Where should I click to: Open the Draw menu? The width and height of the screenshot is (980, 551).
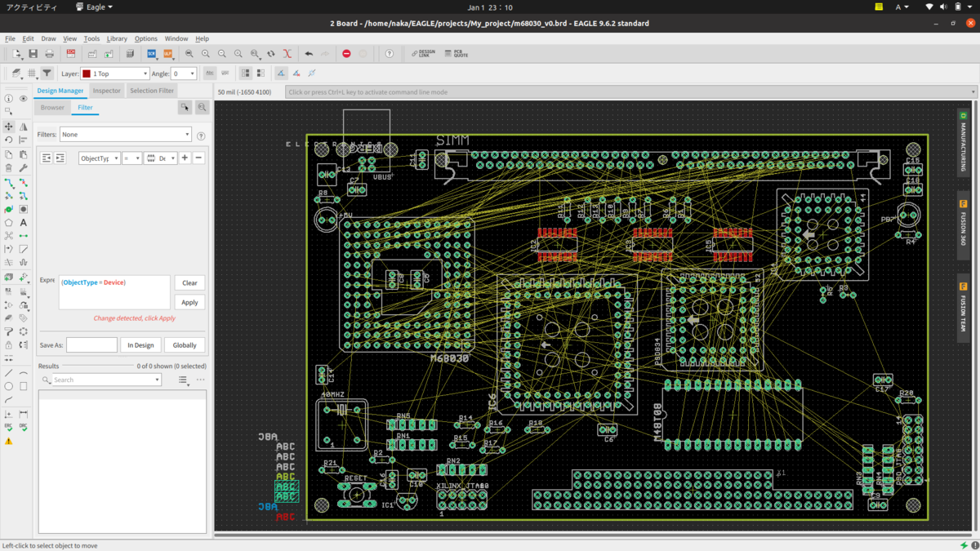48,38
